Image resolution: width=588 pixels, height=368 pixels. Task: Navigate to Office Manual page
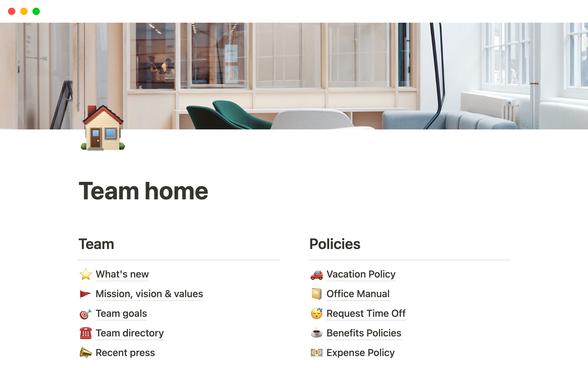pos(357,293)
